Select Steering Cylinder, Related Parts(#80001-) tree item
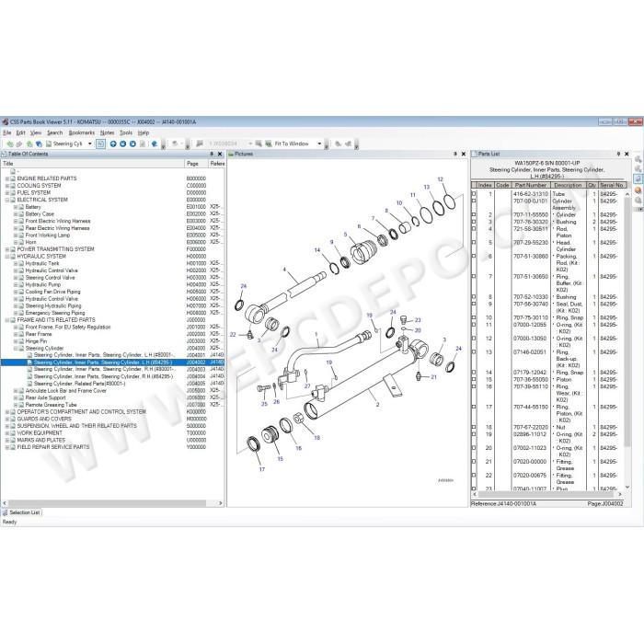Screen dimensions: 644x644 tap(79, 384)
